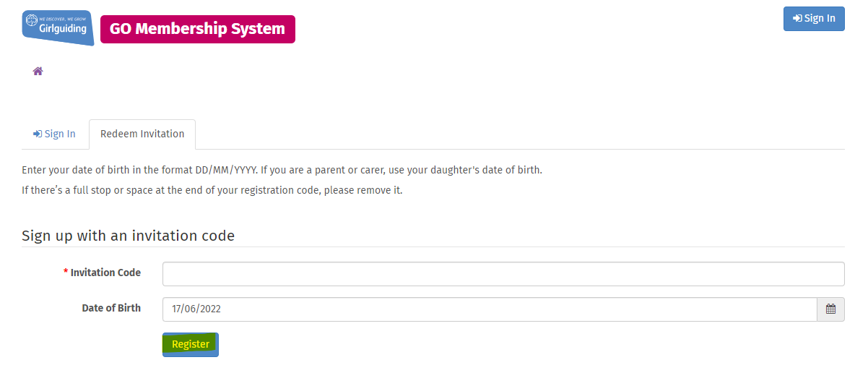Click the trefoil emblem in the Girlguiding logo

click(32, 22)
